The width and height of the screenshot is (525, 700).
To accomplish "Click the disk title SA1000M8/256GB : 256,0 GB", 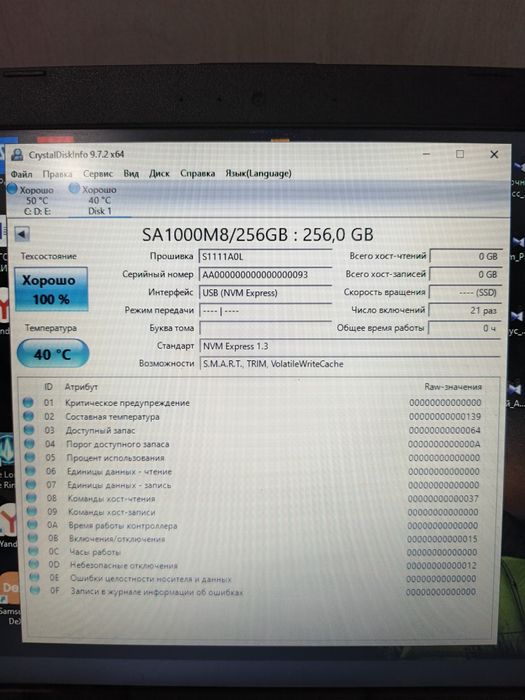I will (x=258, y=234).
